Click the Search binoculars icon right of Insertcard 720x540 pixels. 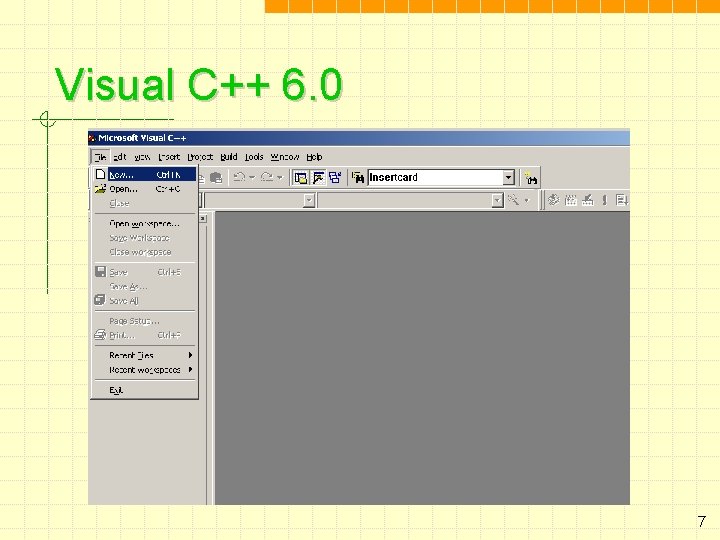coord(531,178)
